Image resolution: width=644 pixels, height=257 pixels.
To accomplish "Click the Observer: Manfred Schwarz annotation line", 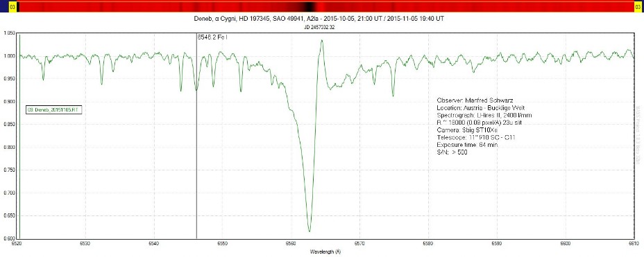I will tap(475, 100).
